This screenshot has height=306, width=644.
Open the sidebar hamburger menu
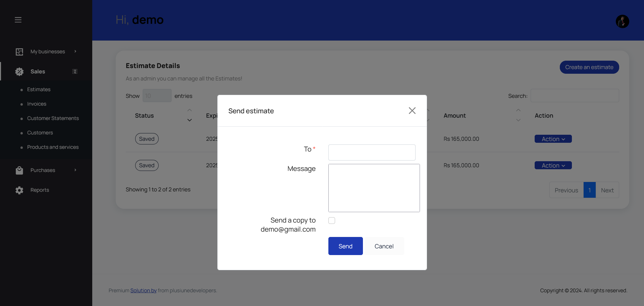[18, 20]
